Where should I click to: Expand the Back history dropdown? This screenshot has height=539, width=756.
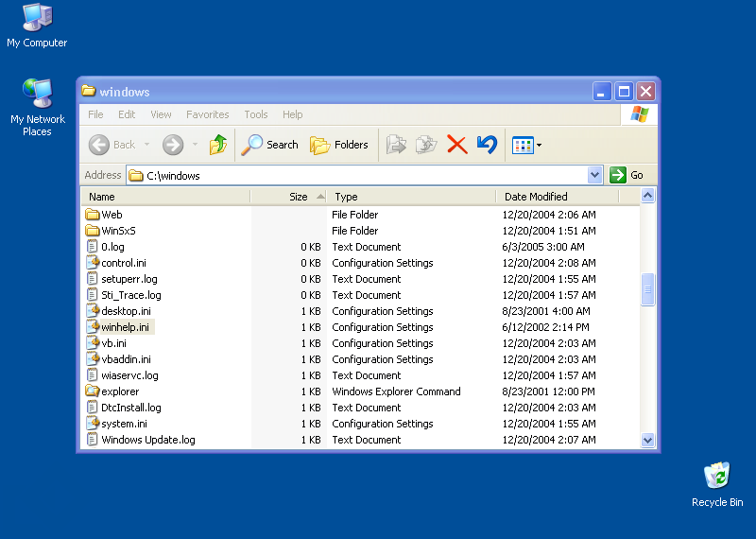tap(147, 145)
